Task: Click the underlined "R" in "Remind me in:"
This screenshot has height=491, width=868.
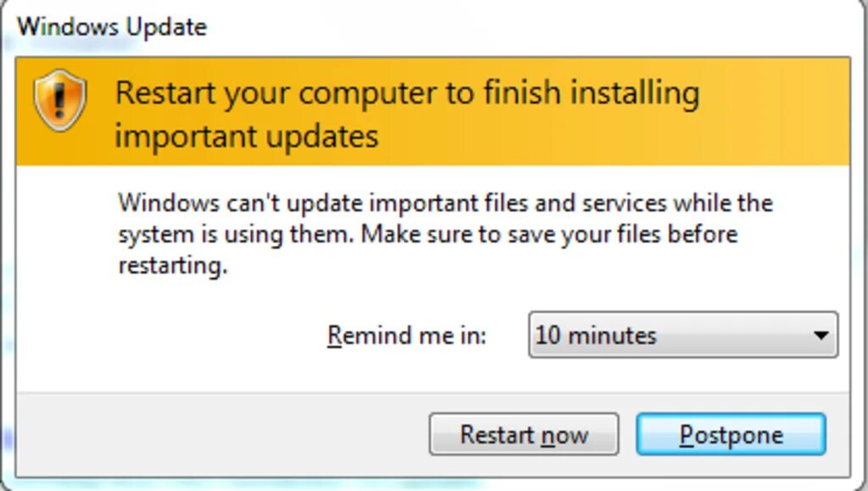Action: click(334, 336)
